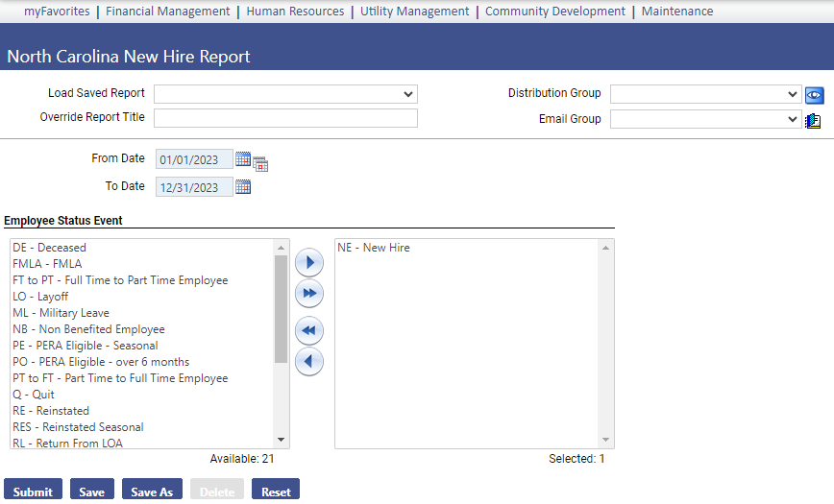Click the available list scroll down arrow
This screenshot has width=834, height=504.
281,440
